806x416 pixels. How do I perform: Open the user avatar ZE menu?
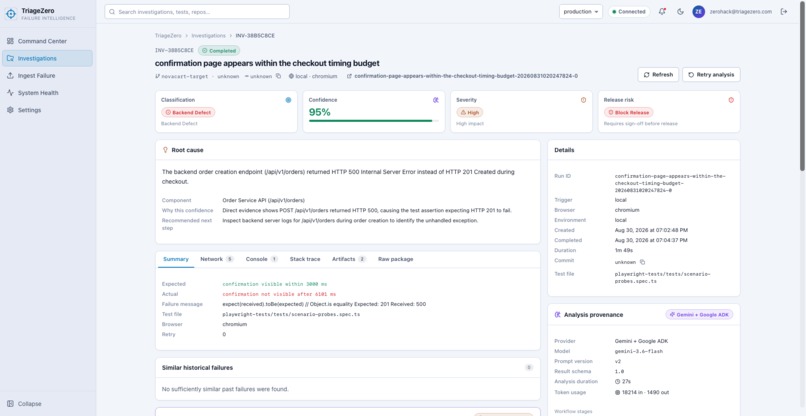point(698,12)
